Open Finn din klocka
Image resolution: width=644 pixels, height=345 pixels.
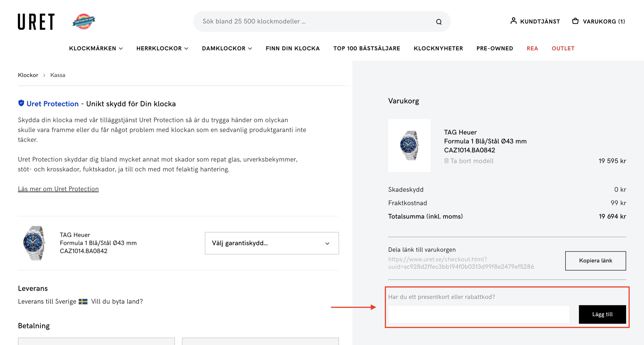(293, 48)
